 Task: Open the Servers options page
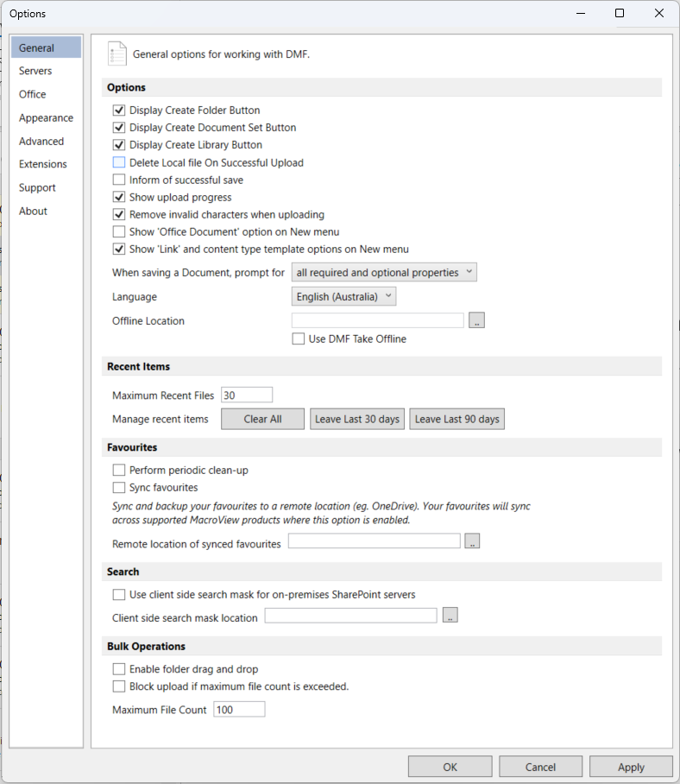tap(35, 71)
